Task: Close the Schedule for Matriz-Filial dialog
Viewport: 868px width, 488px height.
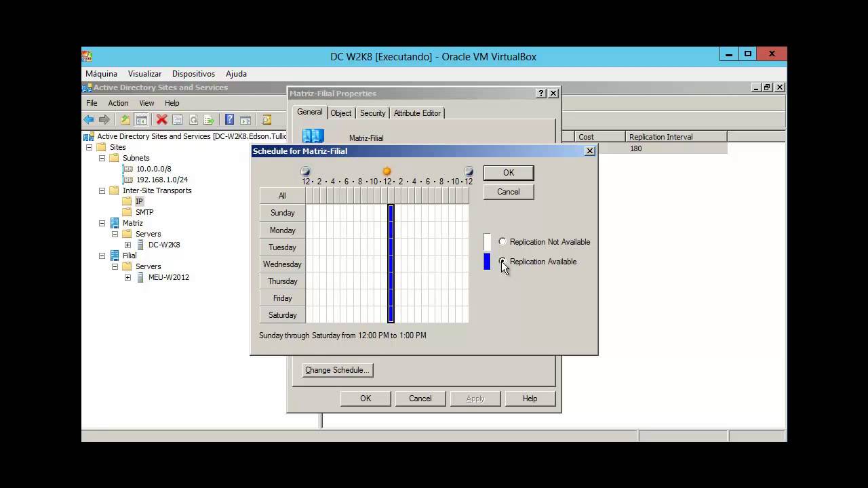Action: pyautogui.click(x=590, y=151)
